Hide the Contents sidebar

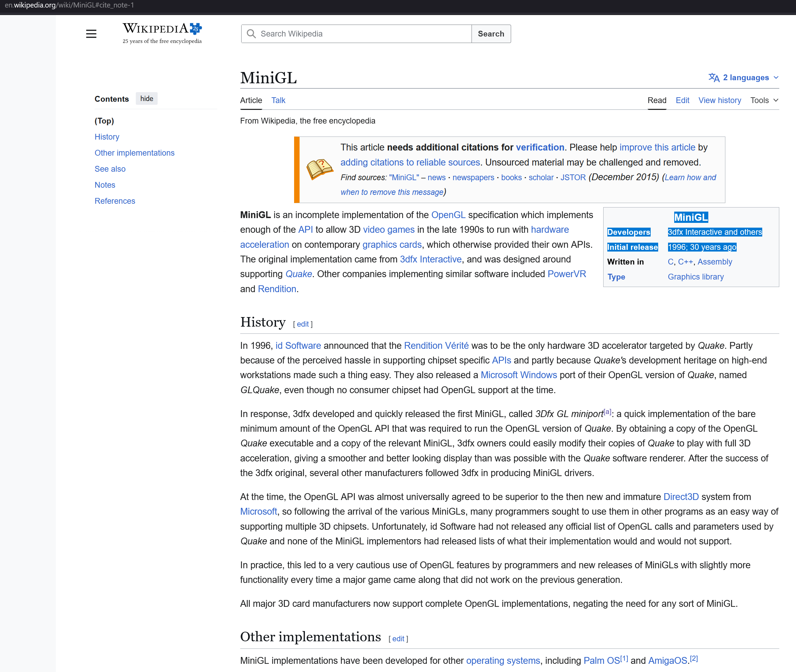click(x=147, y=99)
